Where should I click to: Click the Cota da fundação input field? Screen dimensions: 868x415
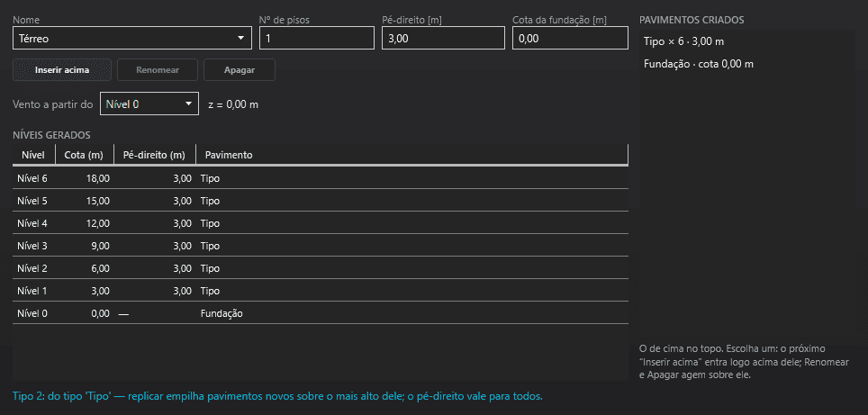(x=570, y=38)
